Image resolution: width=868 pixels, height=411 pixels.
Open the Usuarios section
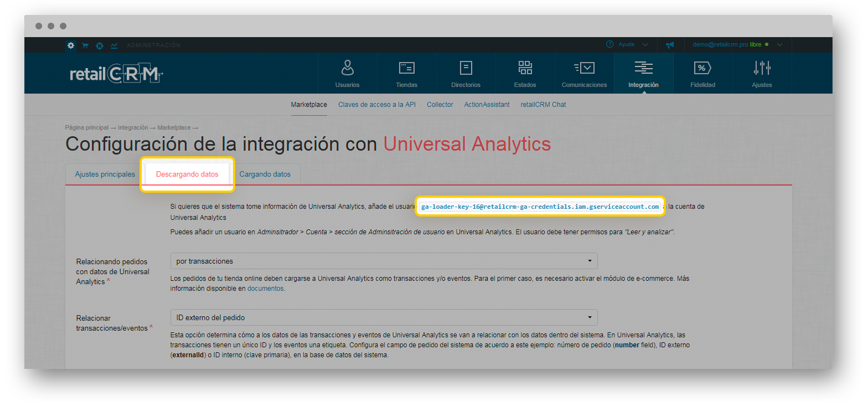[x=347, y=73]
